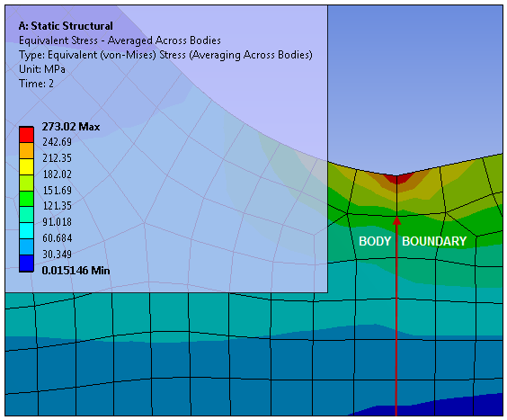Click the red arrowhead at body boundary

[x=396, y=220]
